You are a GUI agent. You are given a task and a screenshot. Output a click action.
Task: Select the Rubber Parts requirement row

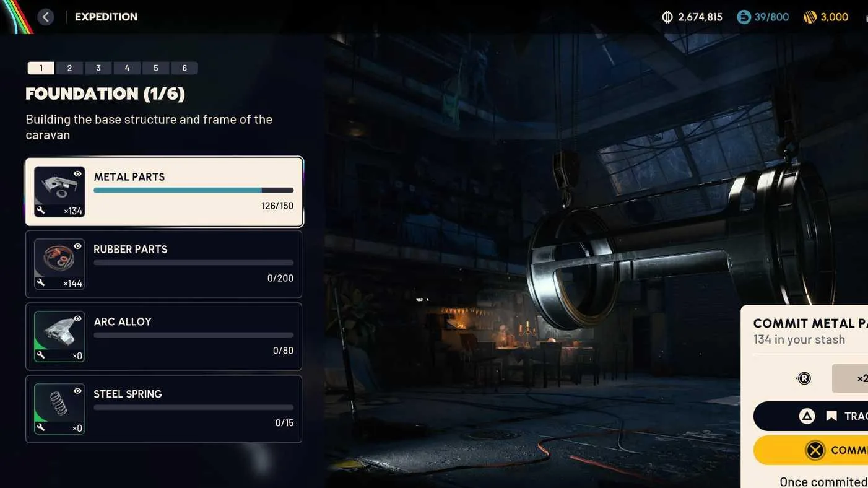(x=164, y=264)
